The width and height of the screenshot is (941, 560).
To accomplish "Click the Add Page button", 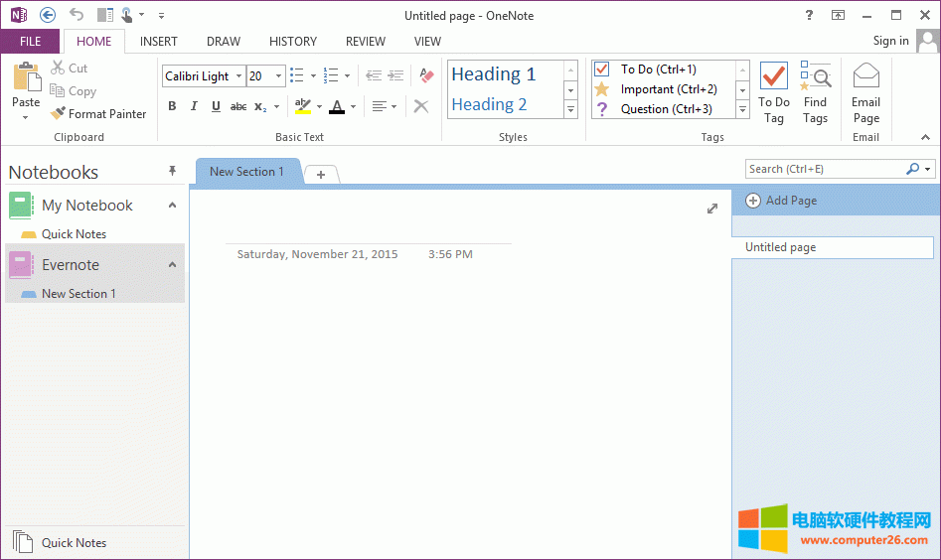I will [782, 201].
